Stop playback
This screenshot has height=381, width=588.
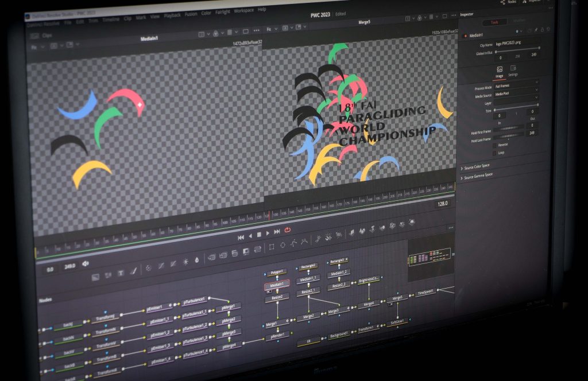[x=259, y=235]
